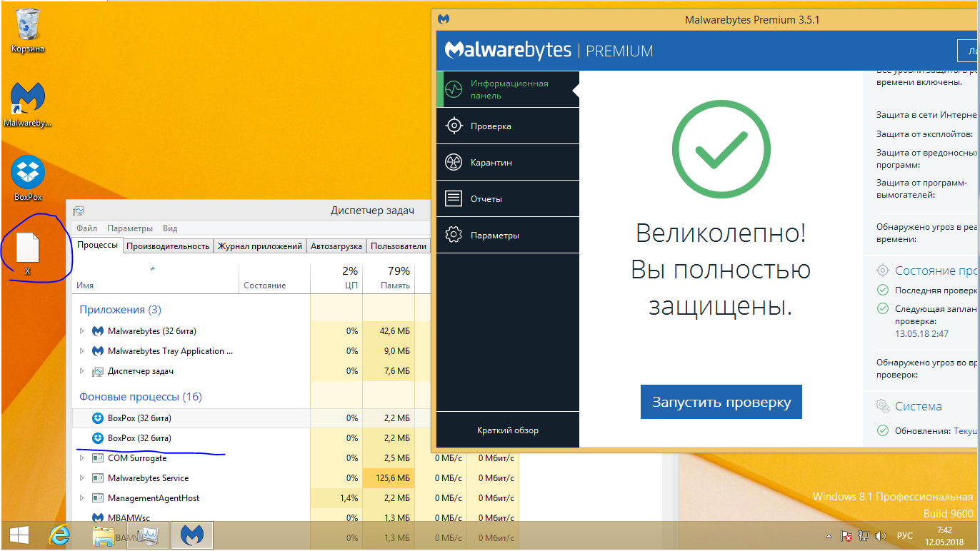
Task: Sort processes by the Состояние column header
Action: point(274,278)
